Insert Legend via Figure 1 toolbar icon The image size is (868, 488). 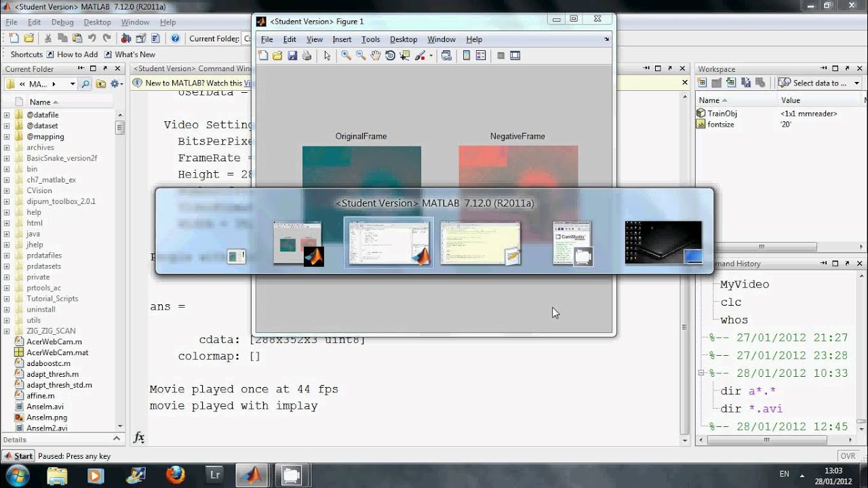[481, 56]
